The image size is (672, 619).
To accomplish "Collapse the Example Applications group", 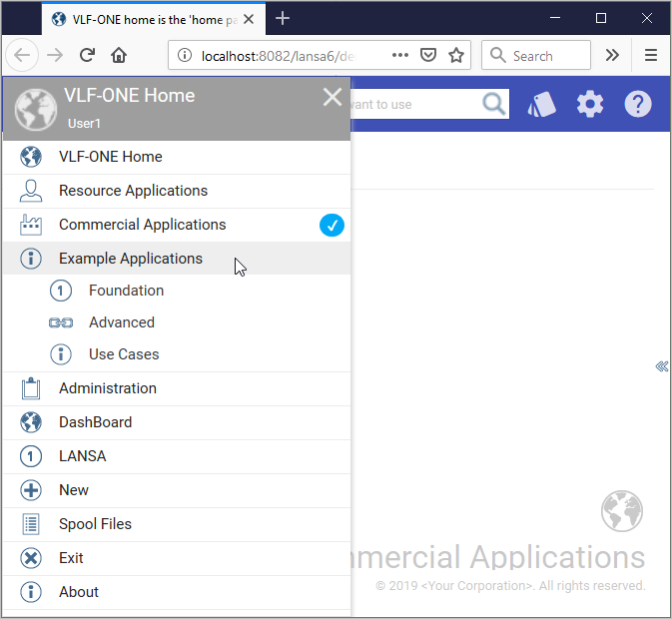I will point(177,259).
